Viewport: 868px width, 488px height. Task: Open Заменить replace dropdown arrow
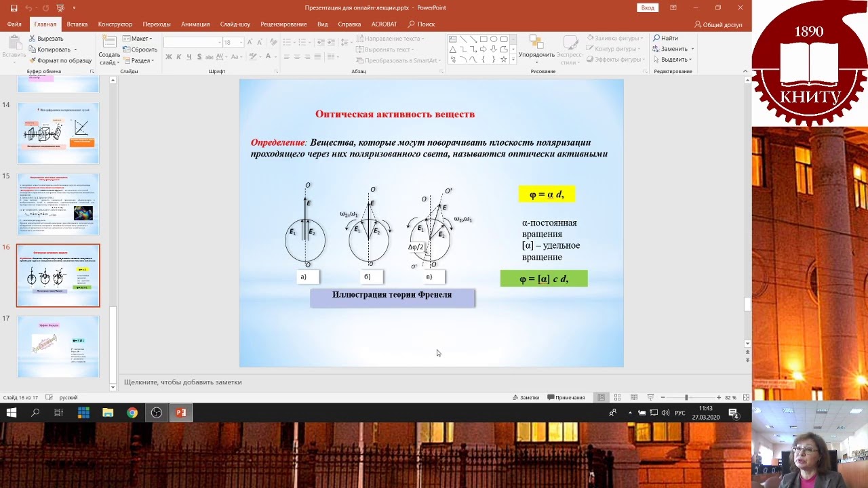click(691, 49)
